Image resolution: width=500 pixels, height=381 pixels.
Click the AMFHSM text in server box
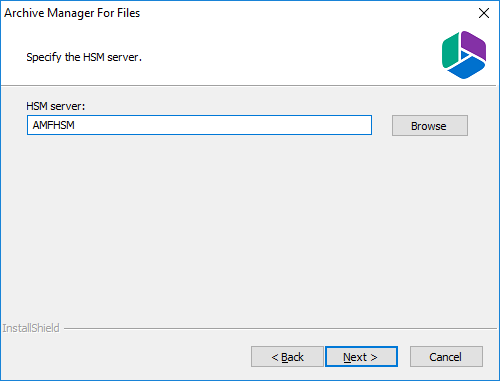[x=54, y=125]
